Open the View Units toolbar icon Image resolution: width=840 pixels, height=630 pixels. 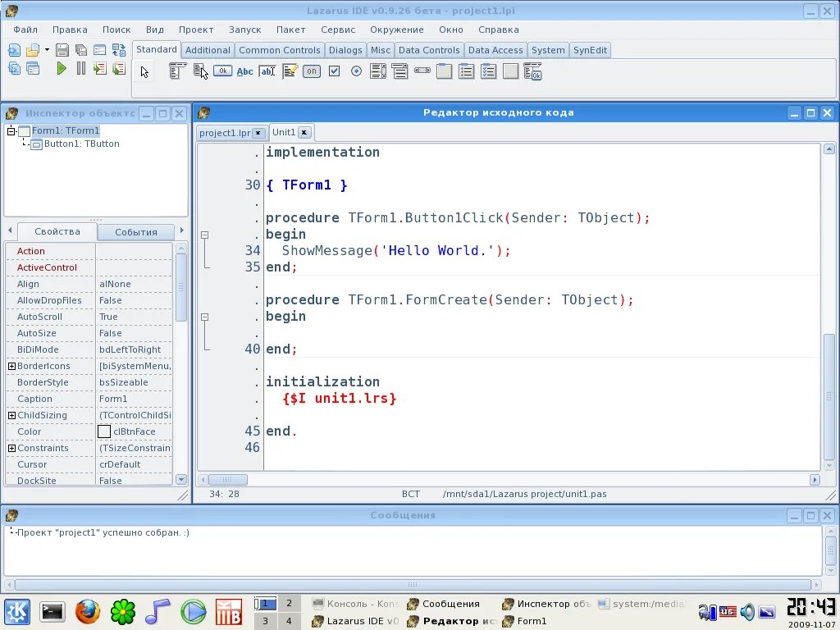14,69
